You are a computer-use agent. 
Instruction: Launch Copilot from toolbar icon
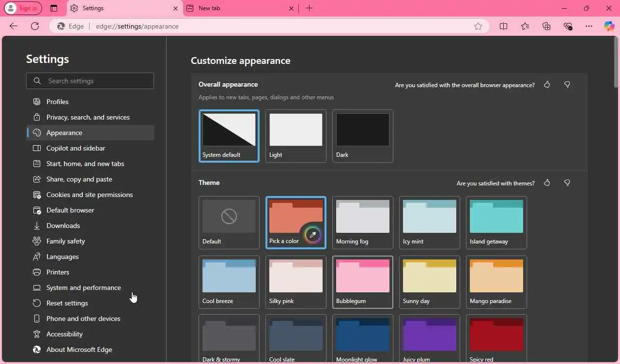(x=609, y=26)
